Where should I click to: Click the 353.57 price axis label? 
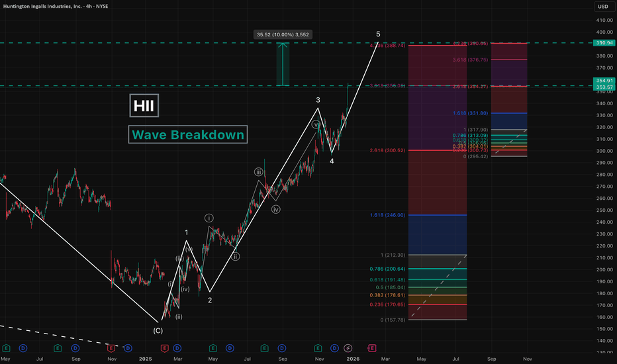(604, 87)
